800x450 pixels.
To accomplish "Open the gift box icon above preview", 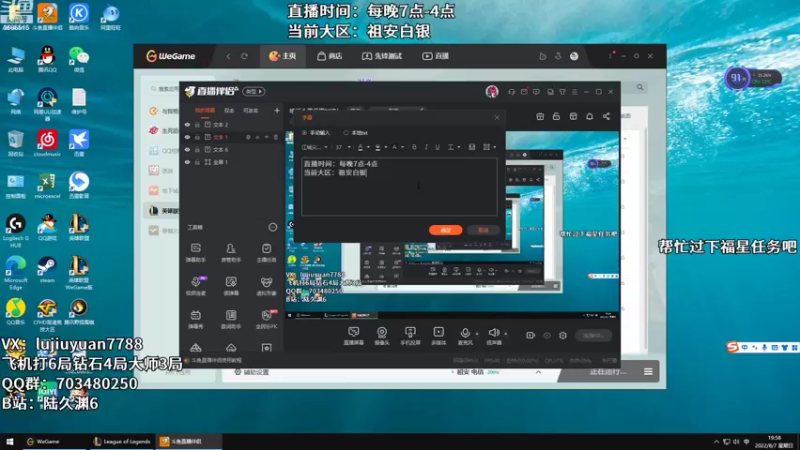I will [x=540, y=116].
